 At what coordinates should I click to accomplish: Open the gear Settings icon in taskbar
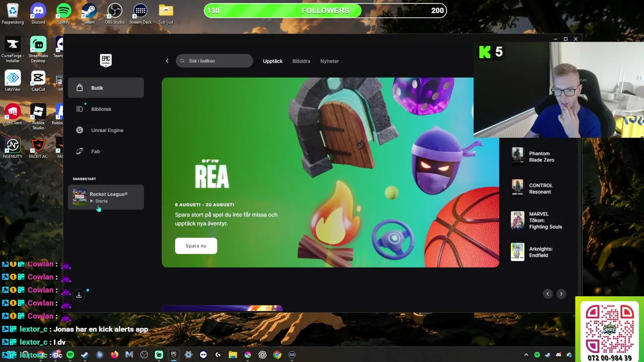pos(188,355)
